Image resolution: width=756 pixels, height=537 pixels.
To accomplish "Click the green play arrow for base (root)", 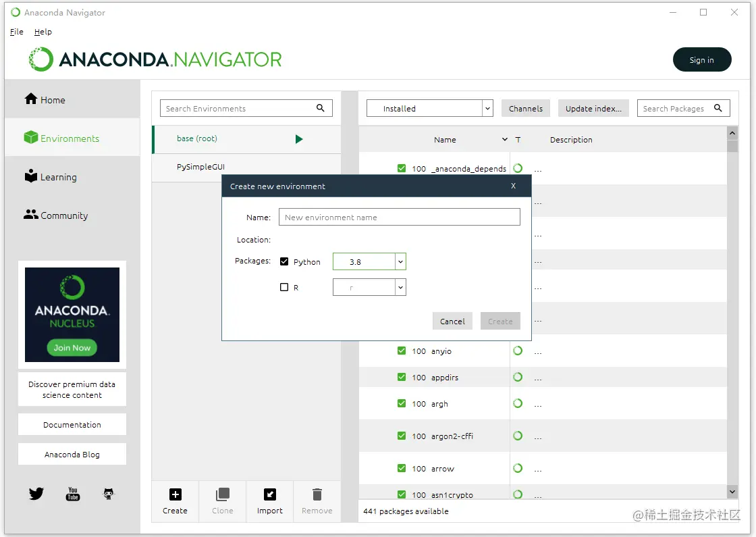I will (x=299, y=139).
